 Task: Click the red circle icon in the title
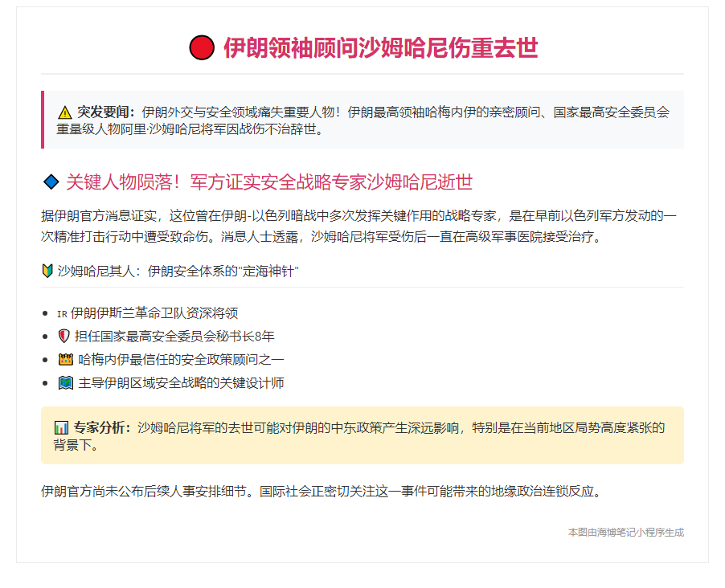(x=201, y=48)
